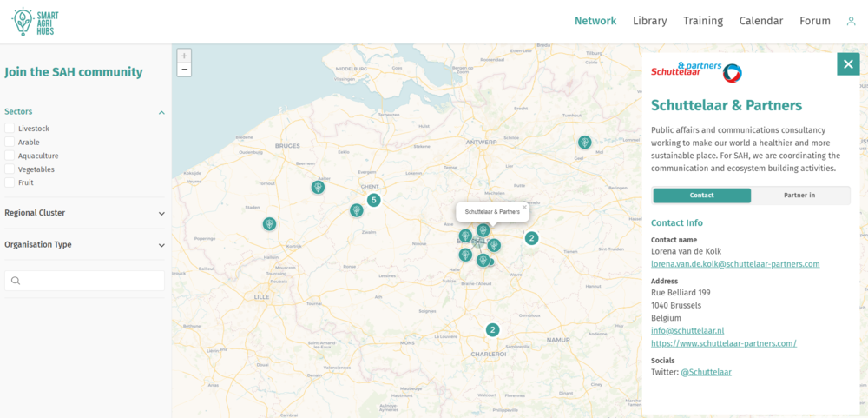The width and height of the screenshot is (868, 418).
Task: Click the CHARLEROI label on the map
Action: click(x=488, y=354)
